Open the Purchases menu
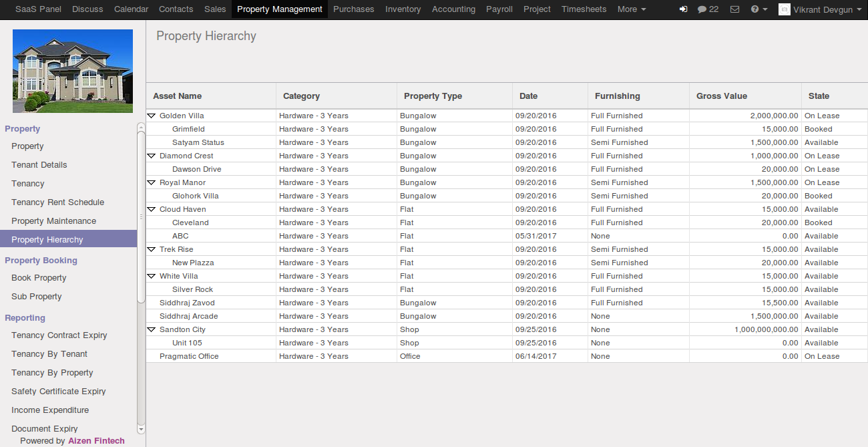The height and width of the screenshot is (447, 868). [354, 9]
